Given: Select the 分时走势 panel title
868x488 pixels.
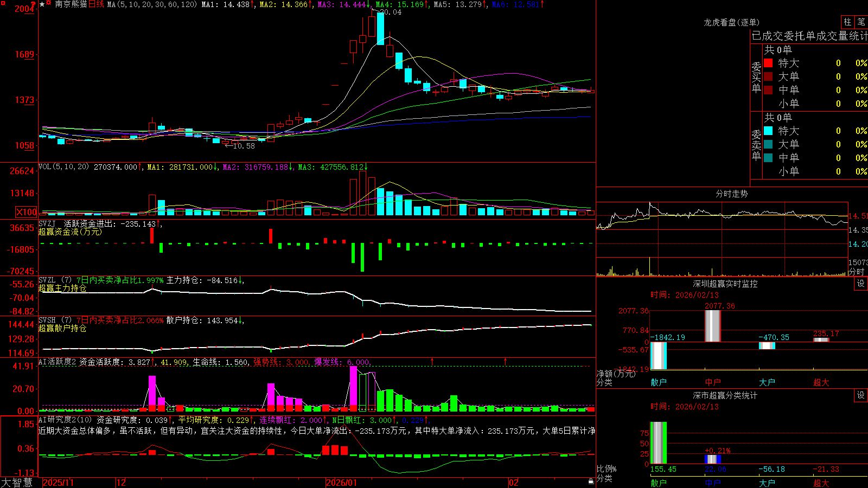Looking at the screenshot, I should coord(731,194).
